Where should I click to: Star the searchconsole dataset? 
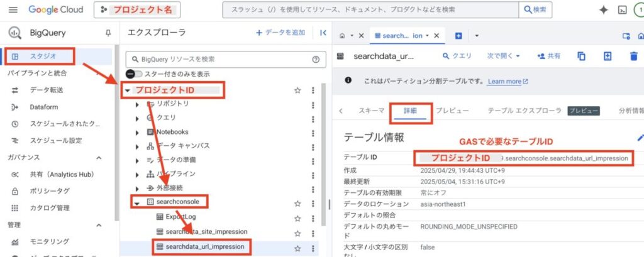(297, 203)
